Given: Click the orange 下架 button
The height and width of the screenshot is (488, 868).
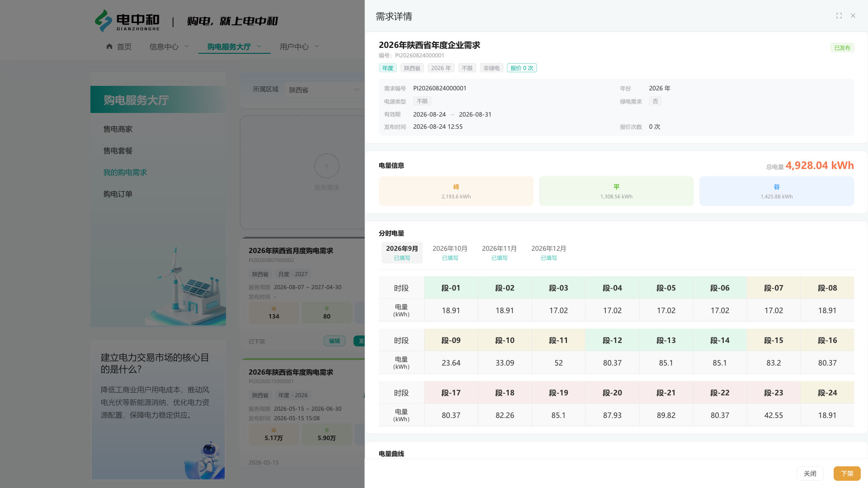Looking at the screenshot, I should coord(847,474).
